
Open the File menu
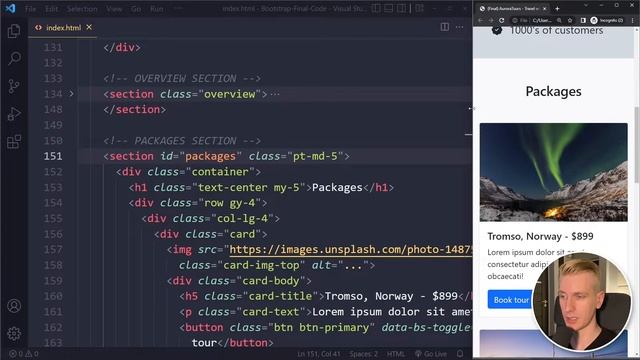pos(30,9)
